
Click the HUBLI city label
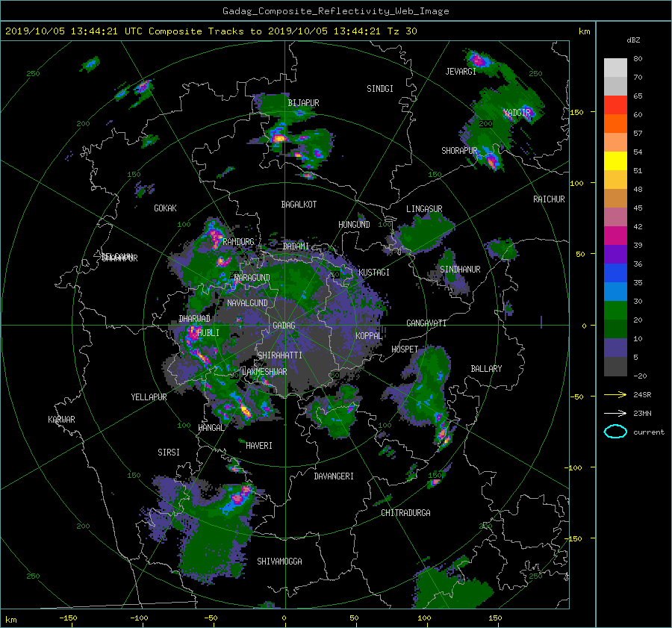[x=208, y=332]
